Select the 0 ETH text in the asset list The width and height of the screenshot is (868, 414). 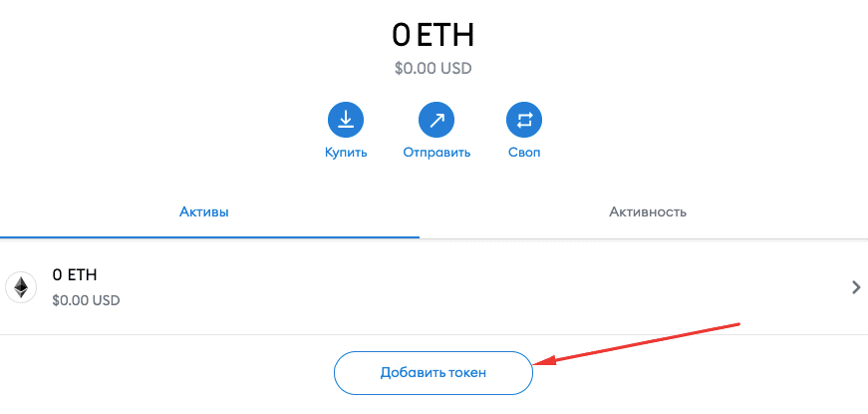(75, 275)
